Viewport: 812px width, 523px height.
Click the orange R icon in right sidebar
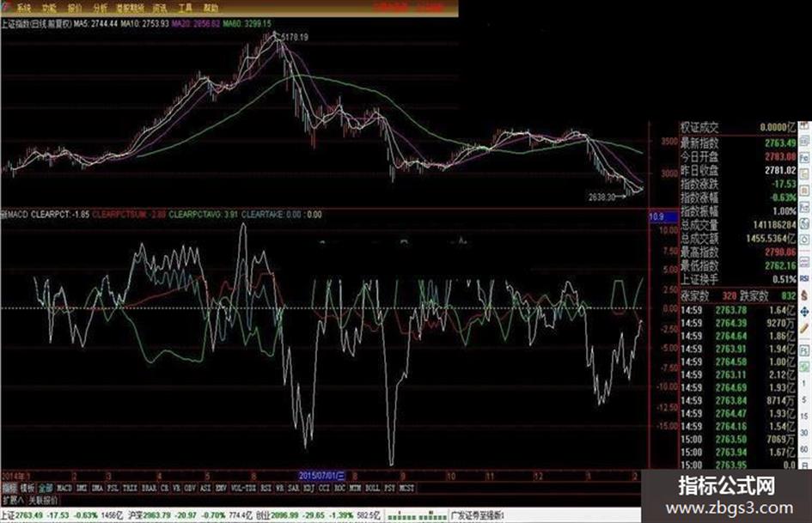(804, 191)
